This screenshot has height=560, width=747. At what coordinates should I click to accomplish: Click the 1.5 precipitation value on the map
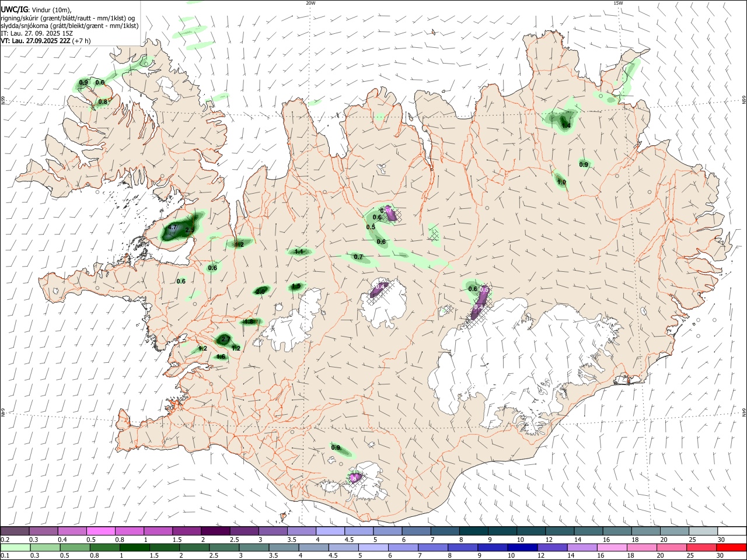[x=296, y=286]
